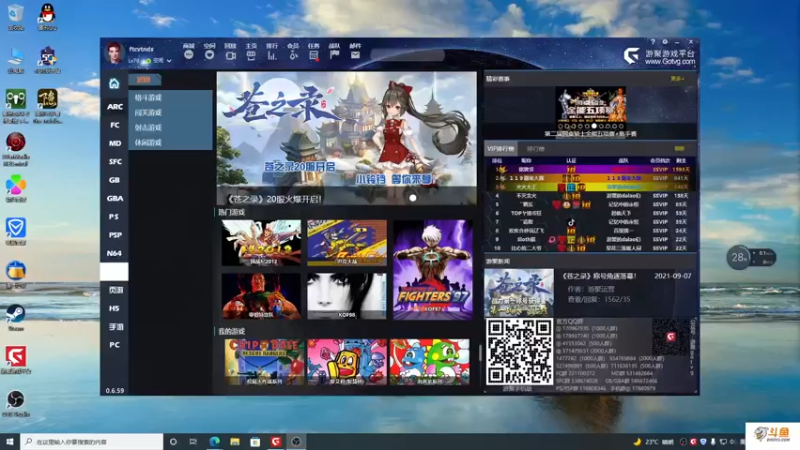This screenshot has height=450, width=800.
Task: Open the red Gotvg desktop shortcut
Action: click(16, 360)
